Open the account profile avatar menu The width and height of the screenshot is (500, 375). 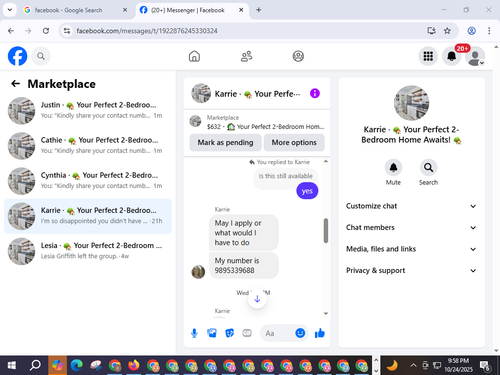tap(475, 57)
